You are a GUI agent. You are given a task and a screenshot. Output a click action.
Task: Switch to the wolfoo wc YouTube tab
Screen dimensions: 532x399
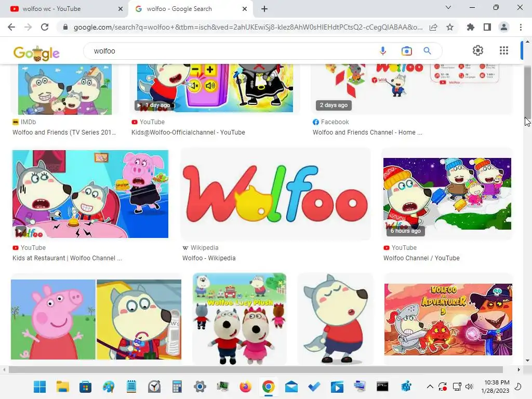(x=64, y=9)
